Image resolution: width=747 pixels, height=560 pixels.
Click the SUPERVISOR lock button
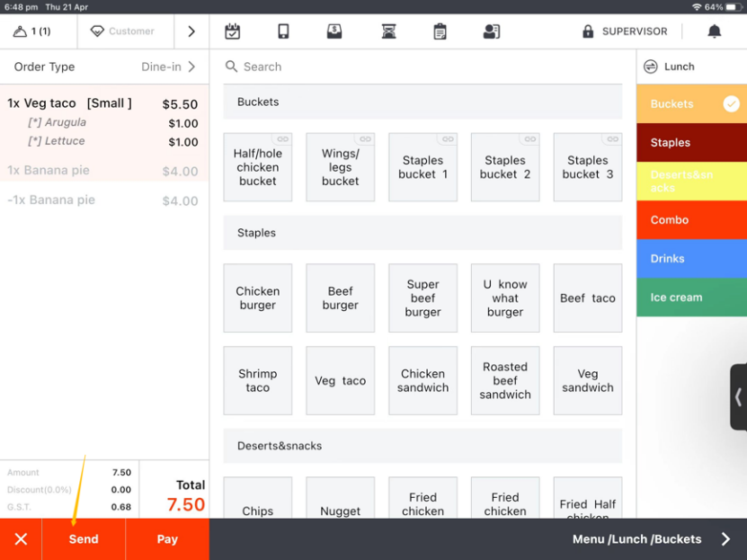point(625,31)
